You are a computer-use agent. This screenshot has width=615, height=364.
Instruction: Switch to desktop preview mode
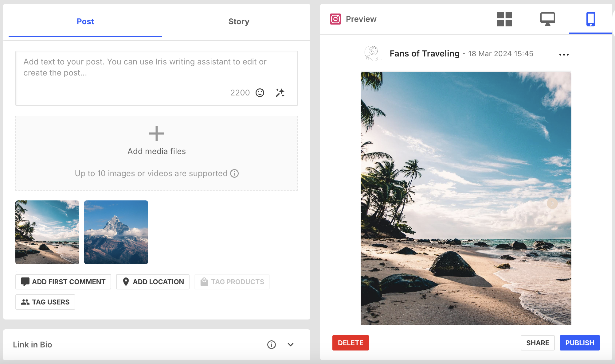click(x=548, y=19)
